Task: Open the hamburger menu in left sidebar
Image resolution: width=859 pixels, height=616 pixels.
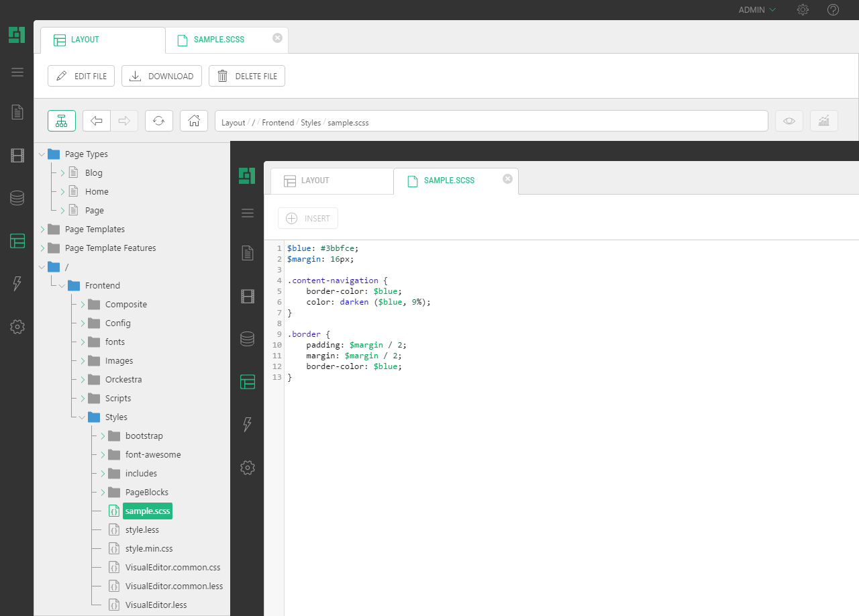Action: (17, 72)
